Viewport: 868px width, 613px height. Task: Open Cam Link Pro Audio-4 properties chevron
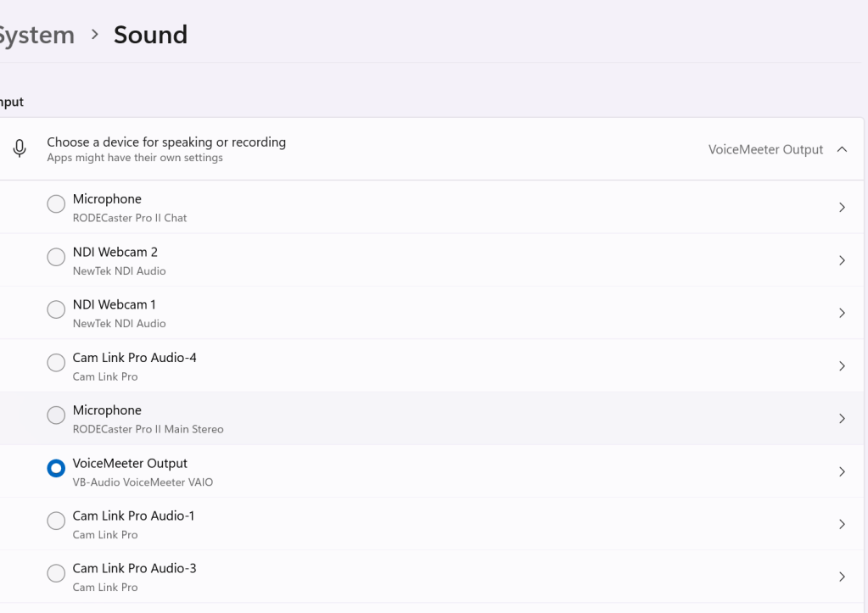[x=842, y=365]
